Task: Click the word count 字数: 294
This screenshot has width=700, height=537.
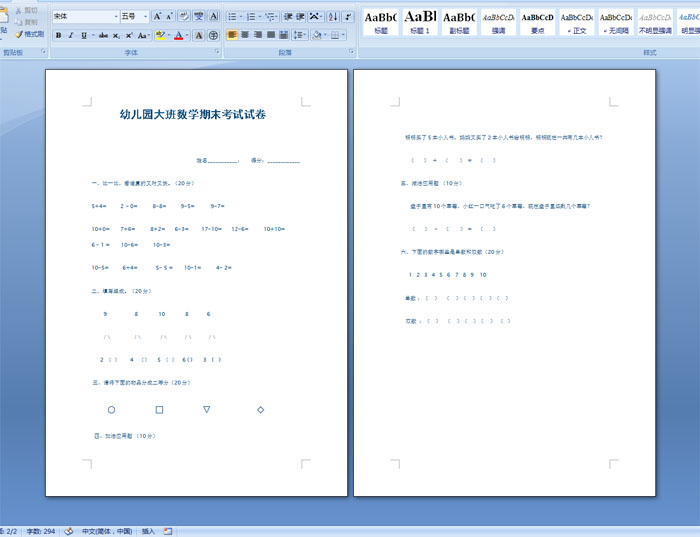Action: (x=41, y=531)
